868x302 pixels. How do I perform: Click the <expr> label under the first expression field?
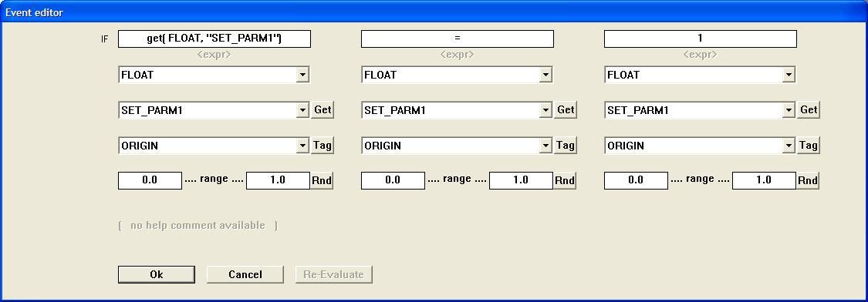coord(214,55)
